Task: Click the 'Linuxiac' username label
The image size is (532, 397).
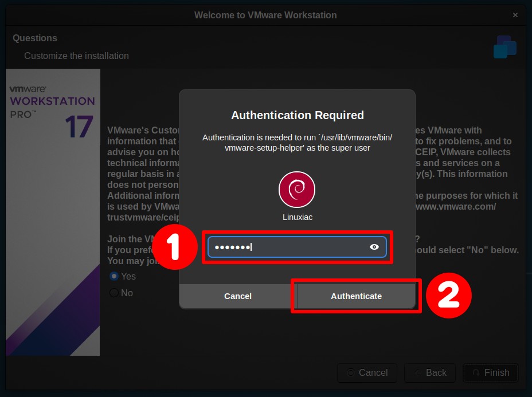Action: (297, 217)
